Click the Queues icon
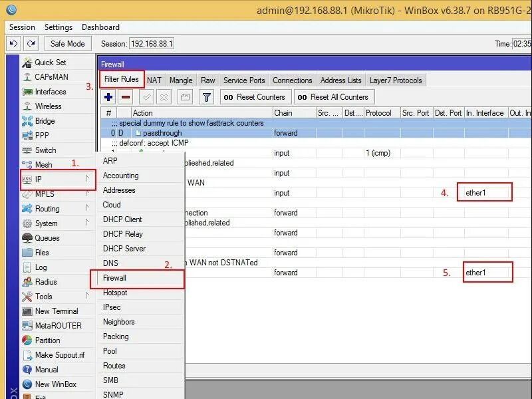 pyautogui.click(x=27, y=238)
